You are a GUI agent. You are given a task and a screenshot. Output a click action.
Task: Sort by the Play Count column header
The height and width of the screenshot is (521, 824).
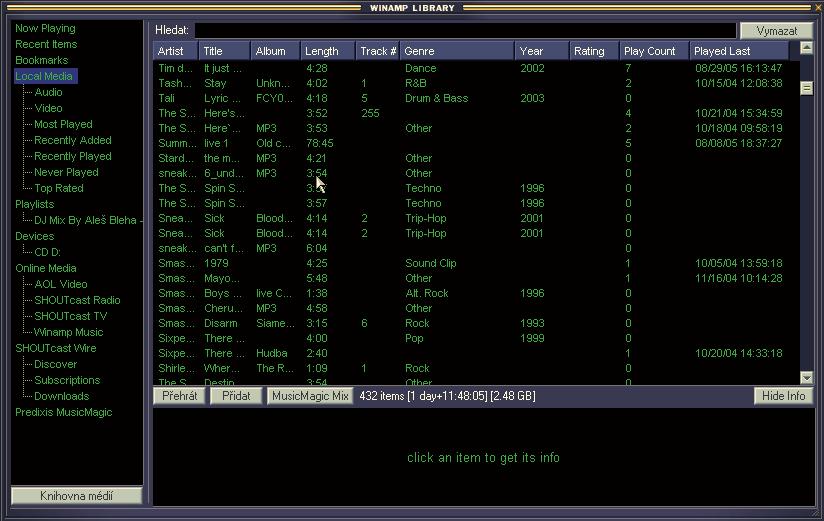654,51
